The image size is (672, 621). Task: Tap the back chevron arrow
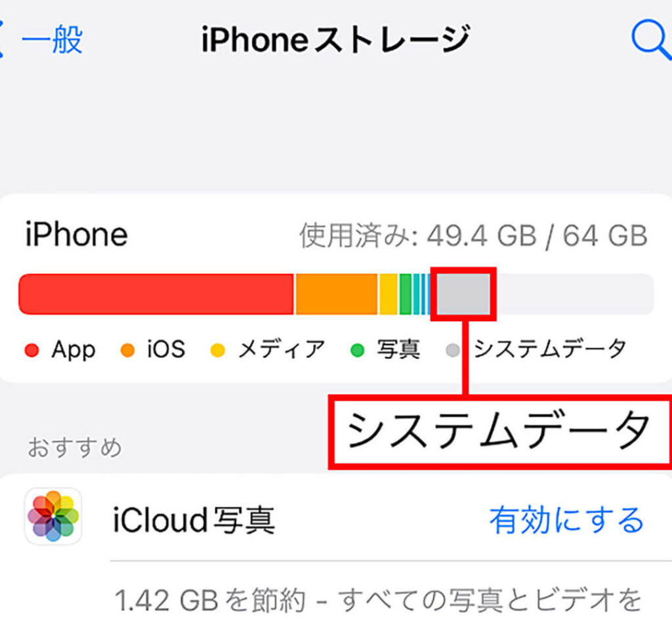coord(2,39)
